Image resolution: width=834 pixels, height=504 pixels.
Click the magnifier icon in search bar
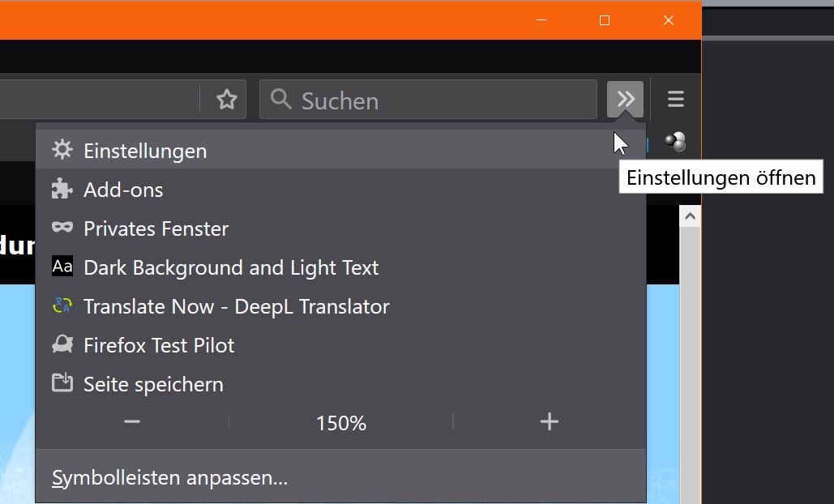(x=281, y=100)
